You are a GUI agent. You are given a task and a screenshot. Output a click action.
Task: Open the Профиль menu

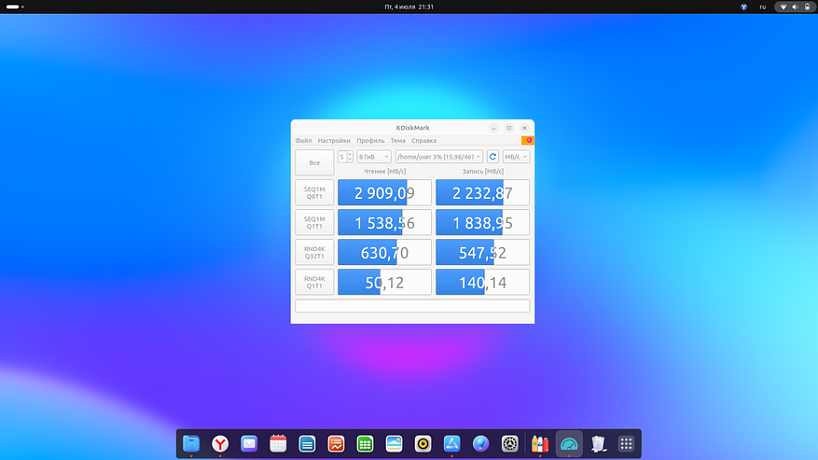pos(370,141)
